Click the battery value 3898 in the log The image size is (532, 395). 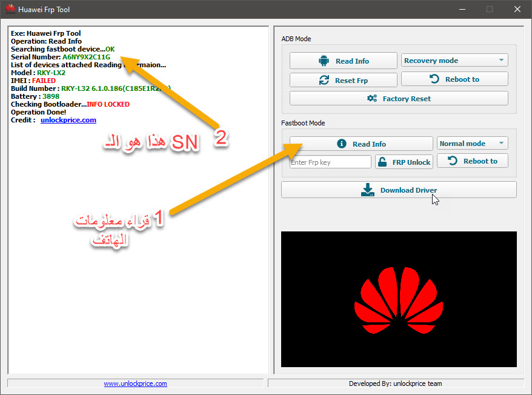click(51, 96)
